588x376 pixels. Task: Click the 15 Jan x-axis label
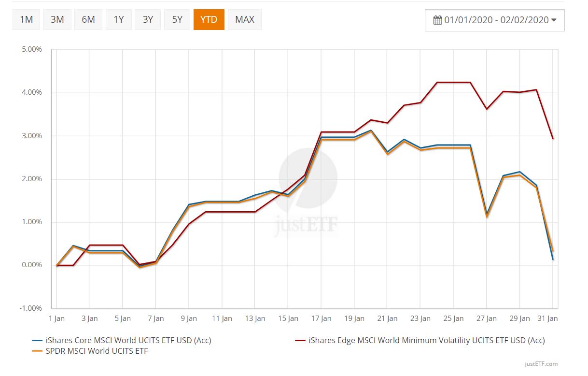coord(288,318)
